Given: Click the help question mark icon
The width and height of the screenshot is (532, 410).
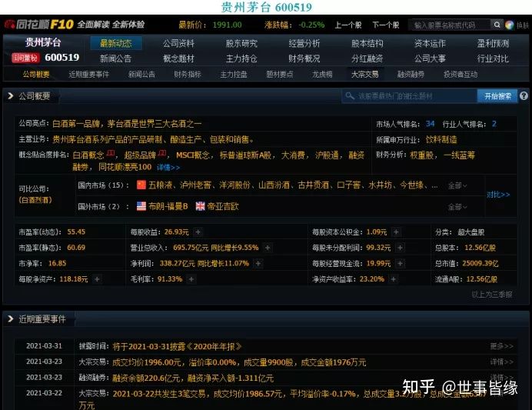Looking at the screenshot, I should 524,96.
